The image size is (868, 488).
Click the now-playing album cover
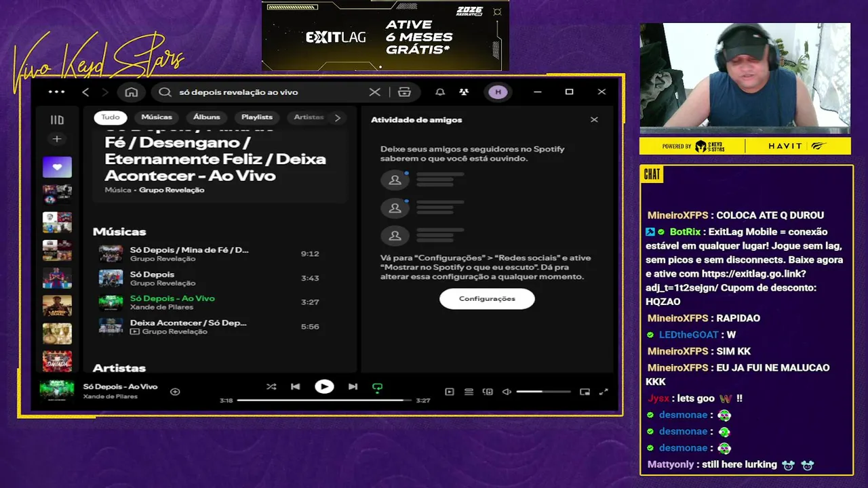[57, 392]
